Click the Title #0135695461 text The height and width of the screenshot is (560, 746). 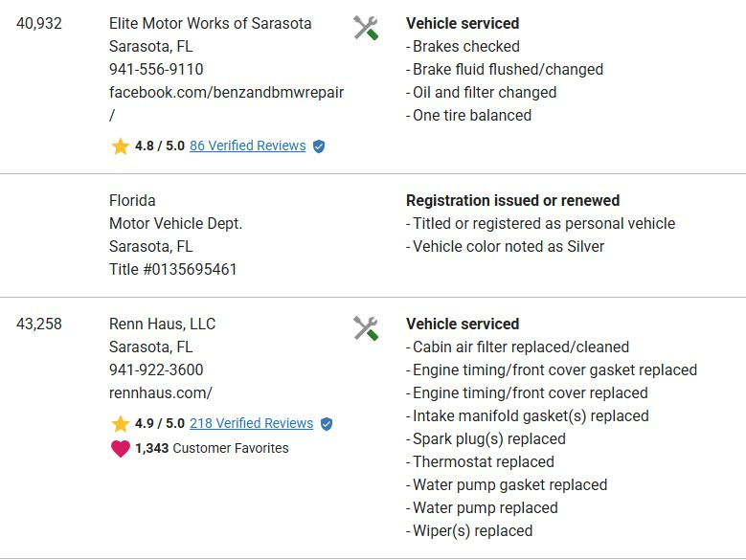click(172, 270)
